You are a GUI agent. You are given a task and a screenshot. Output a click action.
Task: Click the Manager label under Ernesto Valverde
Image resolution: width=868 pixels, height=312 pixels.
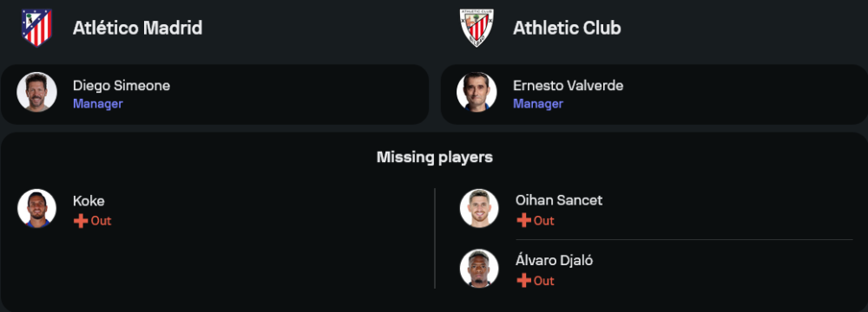(538, 104)
